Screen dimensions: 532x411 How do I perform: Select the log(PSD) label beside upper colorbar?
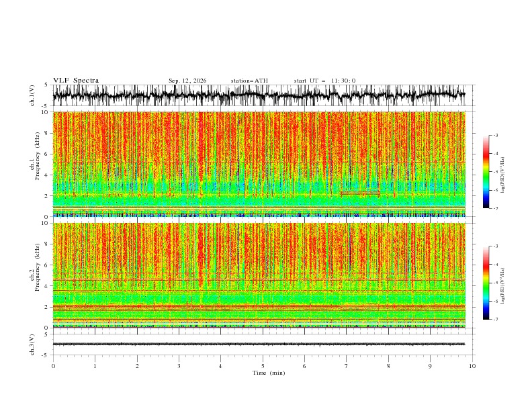503,175
